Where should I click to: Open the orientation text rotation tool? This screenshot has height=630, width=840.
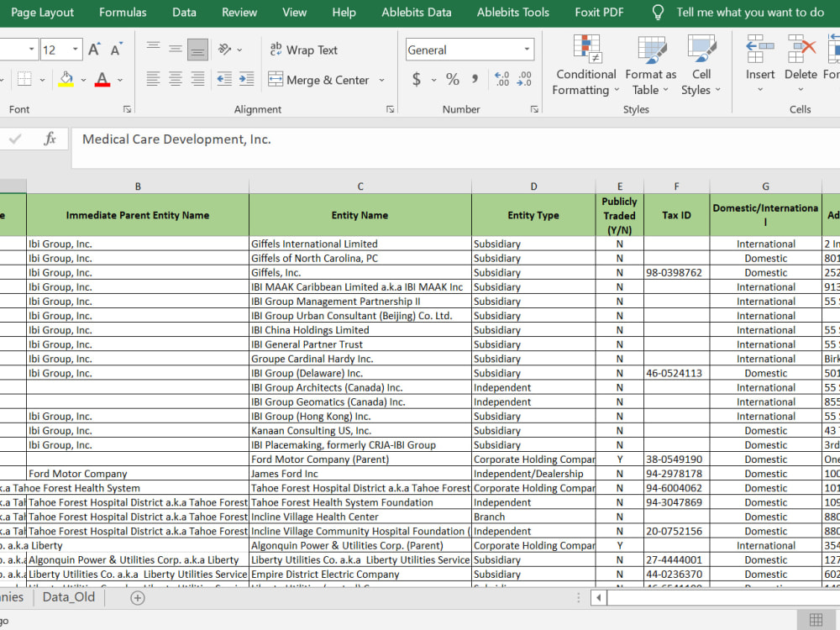pos(224,50)
